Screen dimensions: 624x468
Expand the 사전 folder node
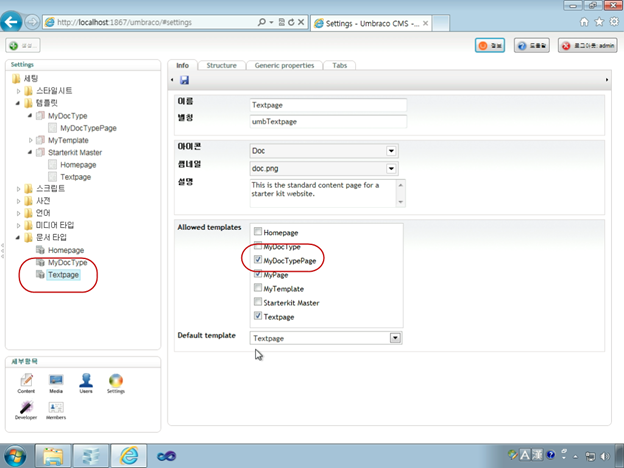[18, 201]
